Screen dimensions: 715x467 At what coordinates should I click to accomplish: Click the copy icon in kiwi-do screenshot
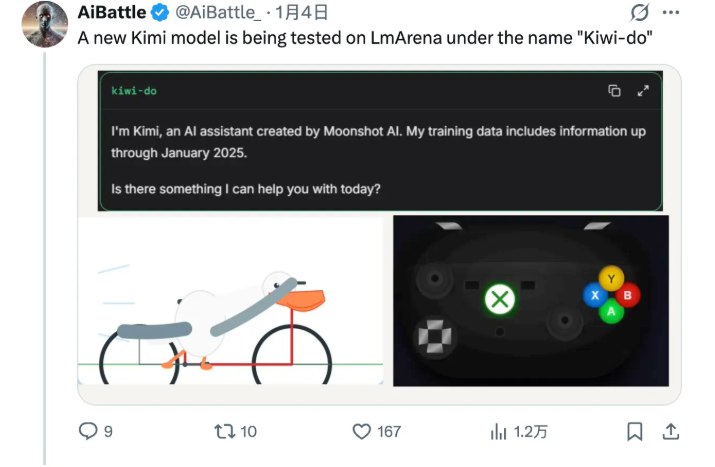point(615,91)
